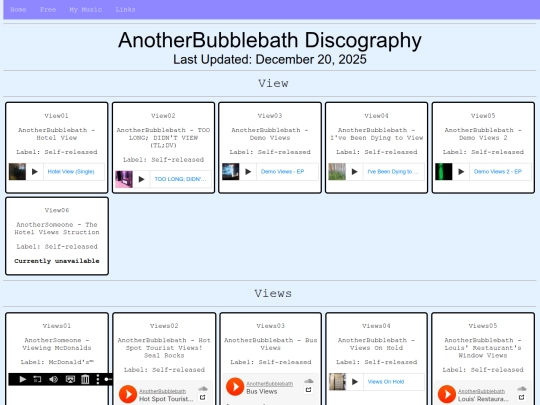Viewport: 540px width, 405px height.
Task: Open the I've Been Dying to ... link
Action: pyautogui.click(x=393, y=172)
